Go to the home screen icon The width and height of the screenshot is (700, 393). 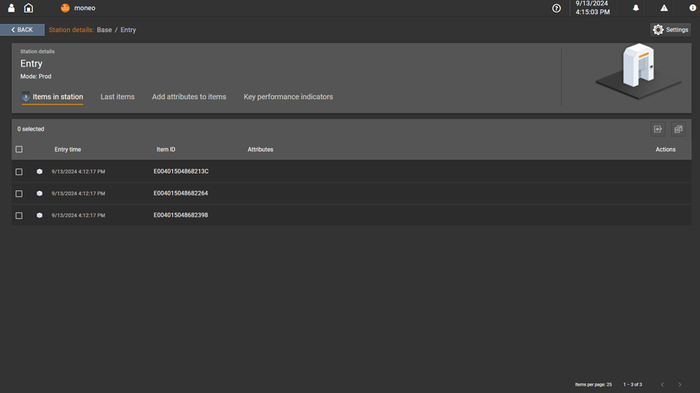point(29,8)
